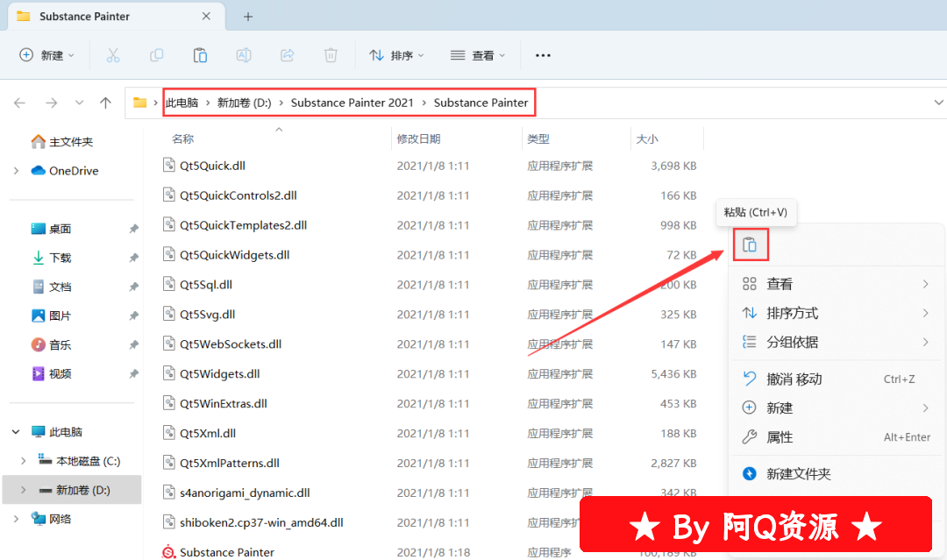
Task: Open 分组依据 submenu in context menu
Action: (793, 342)
